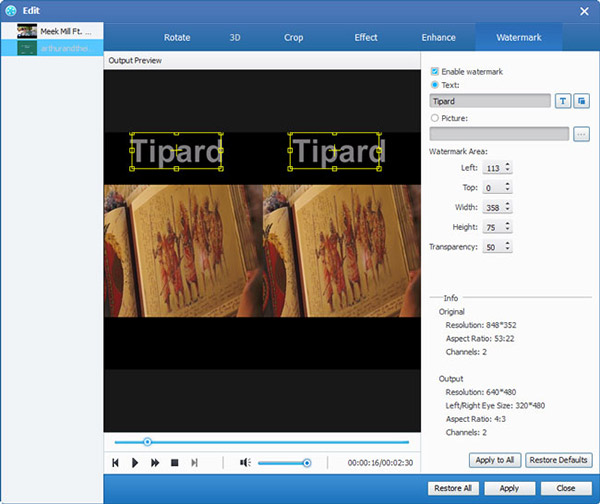Click the output Resolution: 640*480 text
The width and height of the screenshot is (600, 504).
click(x=481, y=392)
